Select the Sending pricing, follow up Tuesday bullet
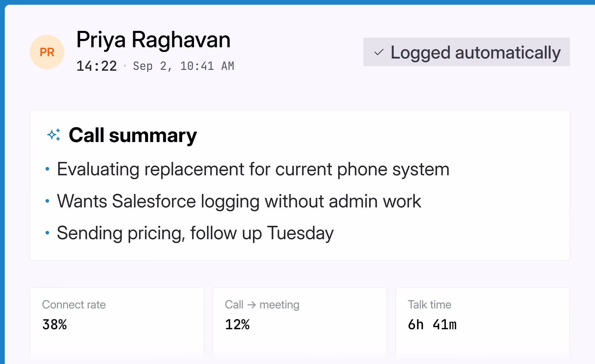 (x=195, y=233)
